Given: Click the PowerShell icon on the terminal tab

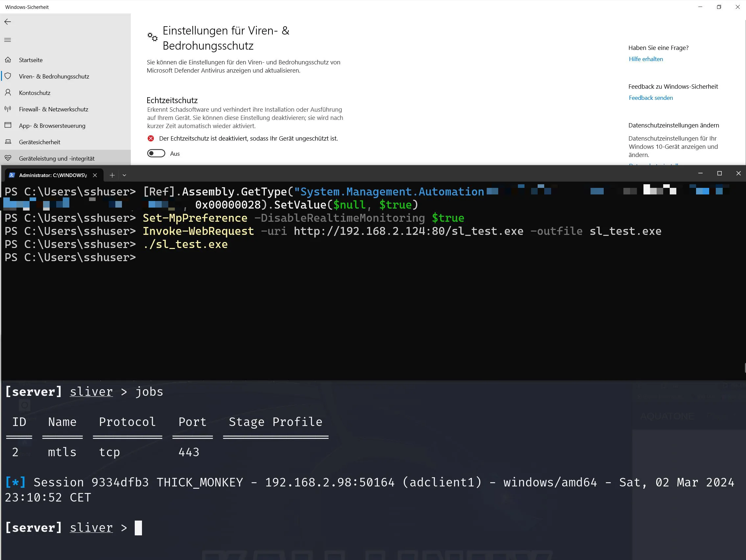Looking at the screenshot, I should [x=12, y=175].
